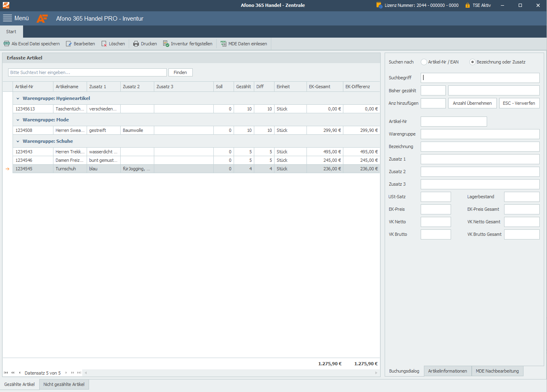
Task: Click the Excel save icon in toolbar
Action: (x=6, y=44)
